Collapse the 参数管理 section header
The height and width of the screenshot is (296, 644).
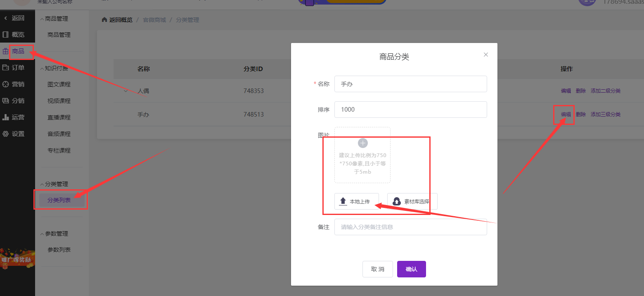[54, 234]
